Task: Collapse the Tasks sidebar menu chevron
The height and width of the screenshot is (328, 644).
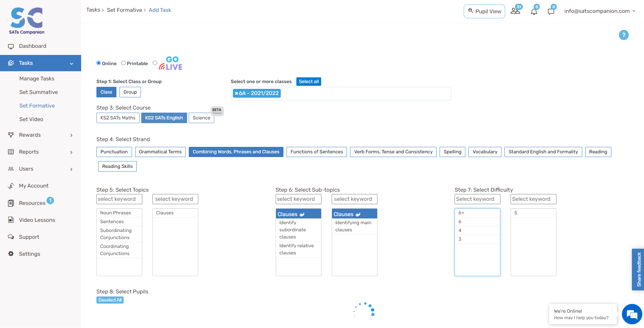Action: coord(72,63)
